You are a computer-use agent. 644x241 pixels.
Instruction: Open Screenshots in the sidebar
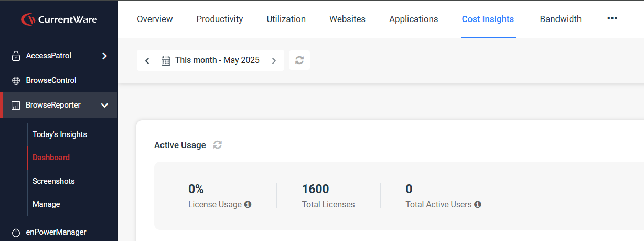click(x=53, y=181)
